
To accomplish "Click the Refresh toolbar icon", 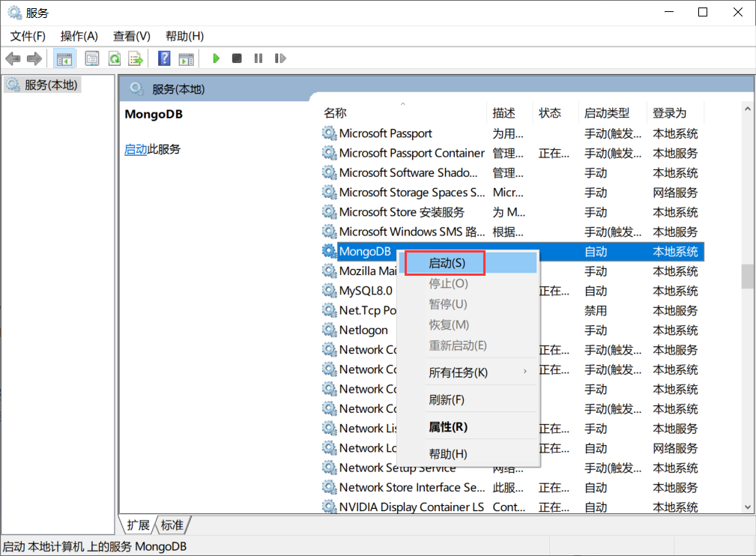I will 115,59.
